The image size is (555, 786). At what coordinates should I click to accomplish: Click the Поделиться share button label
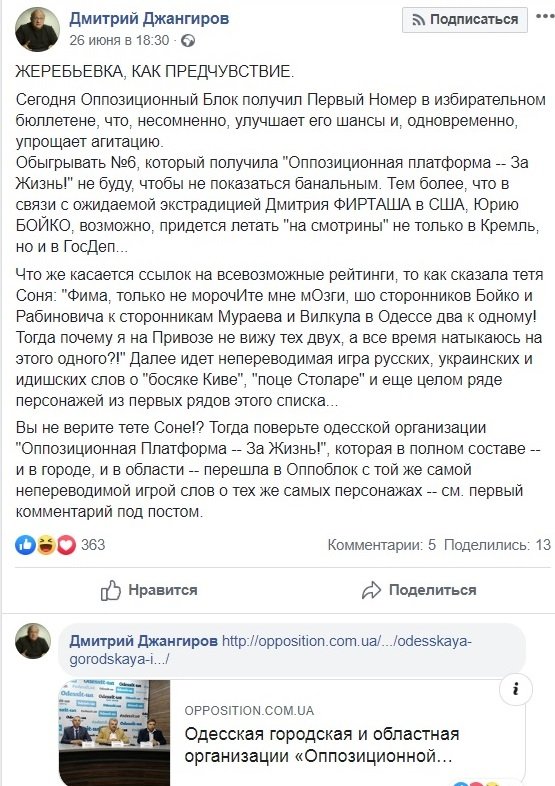[433, 590]
